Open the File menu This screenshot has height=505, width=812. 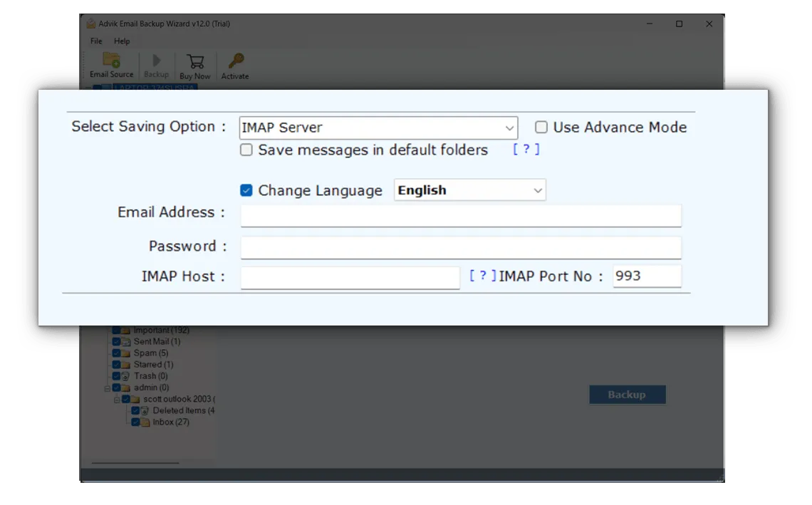tap(95, 41)
